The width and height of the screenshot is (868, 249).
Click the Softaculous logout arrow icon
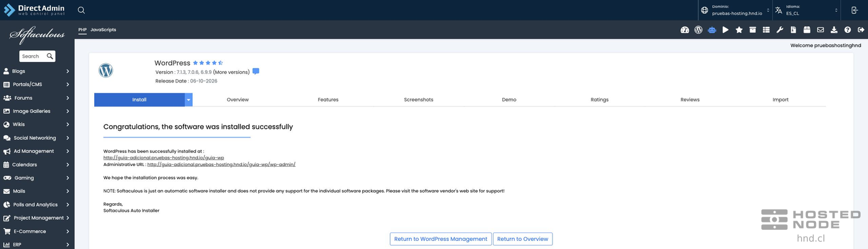[861, 30]
